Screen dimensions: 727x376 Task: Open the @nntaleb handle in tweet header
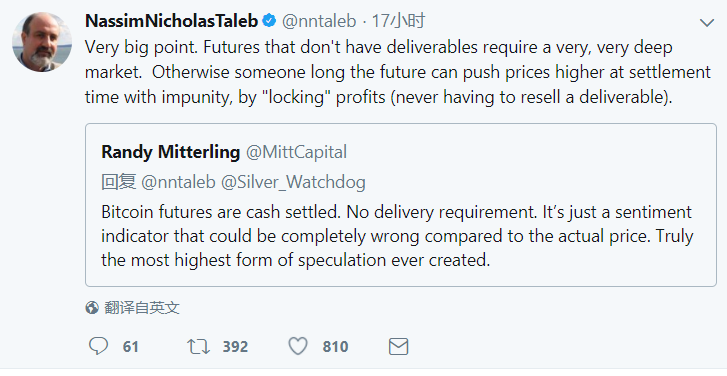319,21
